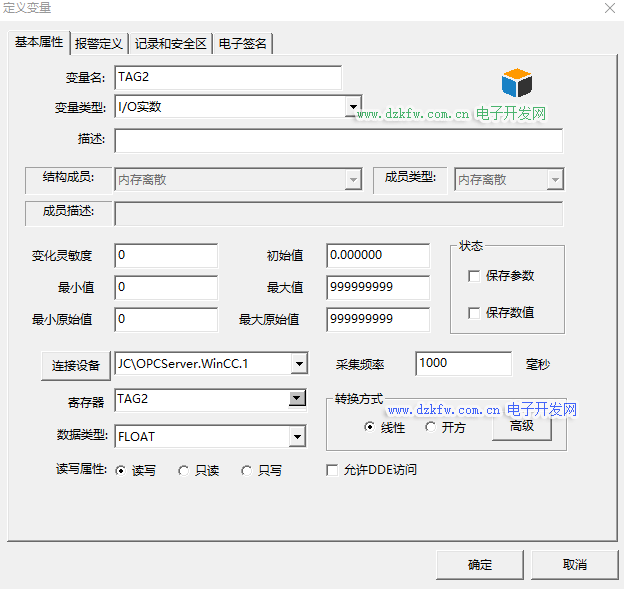Select the 线性 conversion radio button
The image size is (624, 589).
coord(370,427)
